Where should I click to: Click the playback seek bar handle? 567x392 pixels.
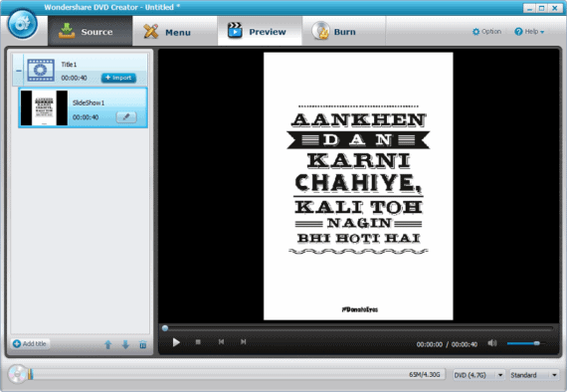click(165, 328)
